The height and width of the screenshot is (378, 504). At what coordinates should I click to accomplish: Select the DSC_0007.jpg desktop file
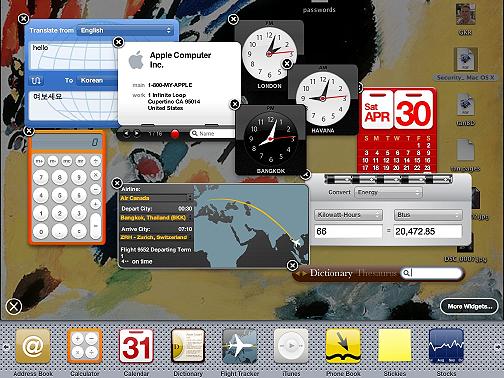pos(466,248)
